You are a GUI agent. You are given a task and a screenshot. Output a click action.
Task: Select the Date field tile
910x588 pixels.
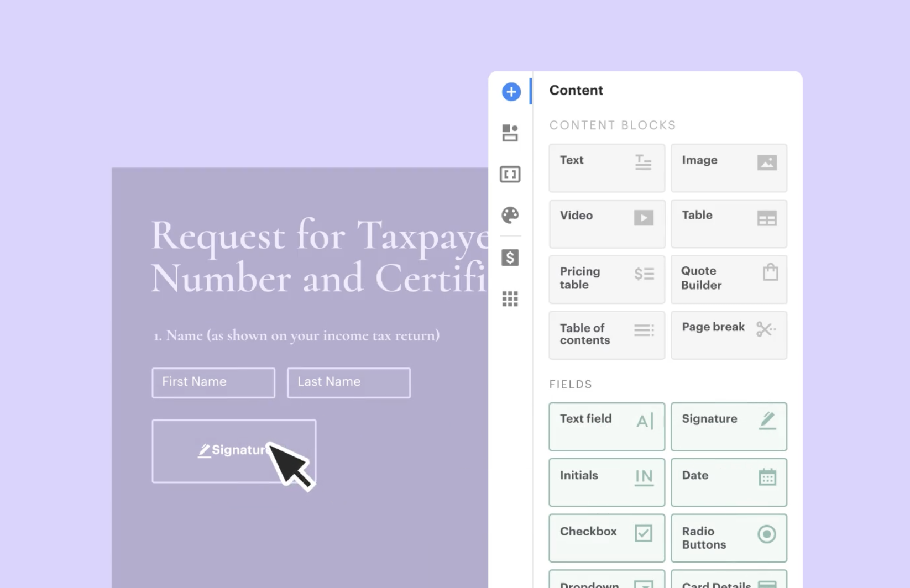coord(728,482)
